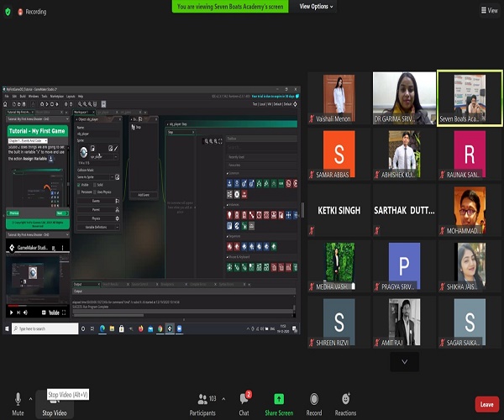The image size is (504, 420).
Task: Collapse the Instances actions section
Action: pyautogui.click(x=228, y=205)
